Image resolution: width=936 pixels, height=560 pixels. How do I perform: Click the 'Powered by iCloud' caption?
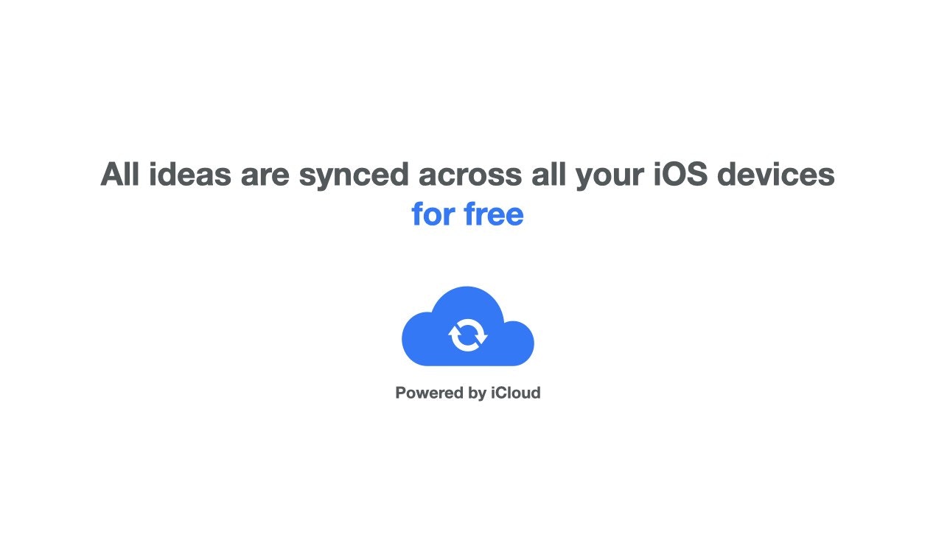pos(468,393)
